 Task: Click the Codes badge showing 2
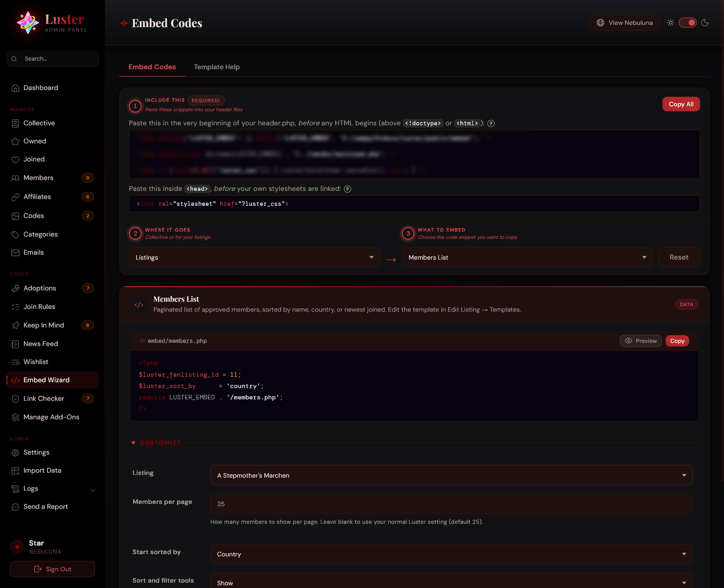pos(88,216)
